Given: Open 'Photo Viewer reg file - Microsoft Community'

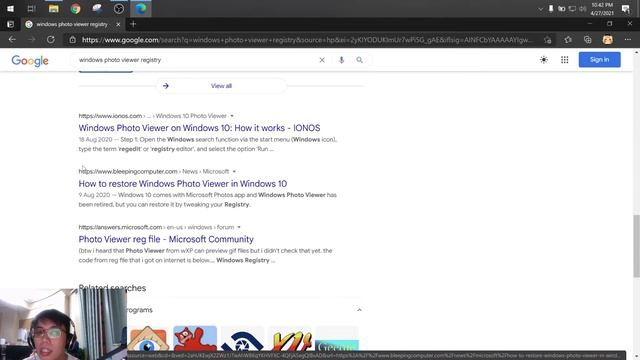Looking at the screenshot, I should point(166,239).
